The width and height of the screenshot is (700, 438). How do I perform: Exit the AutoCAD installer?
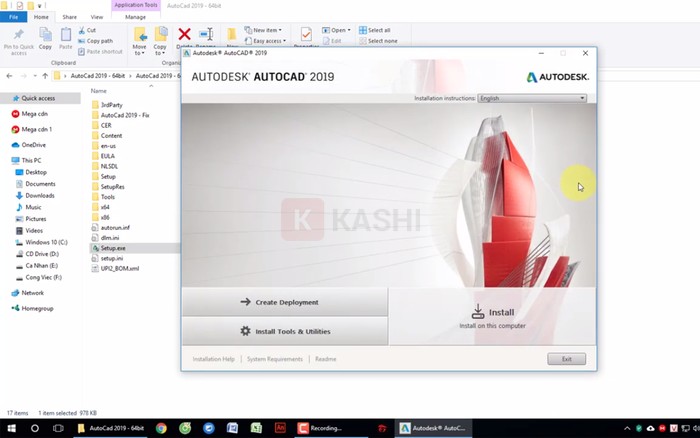567,359
